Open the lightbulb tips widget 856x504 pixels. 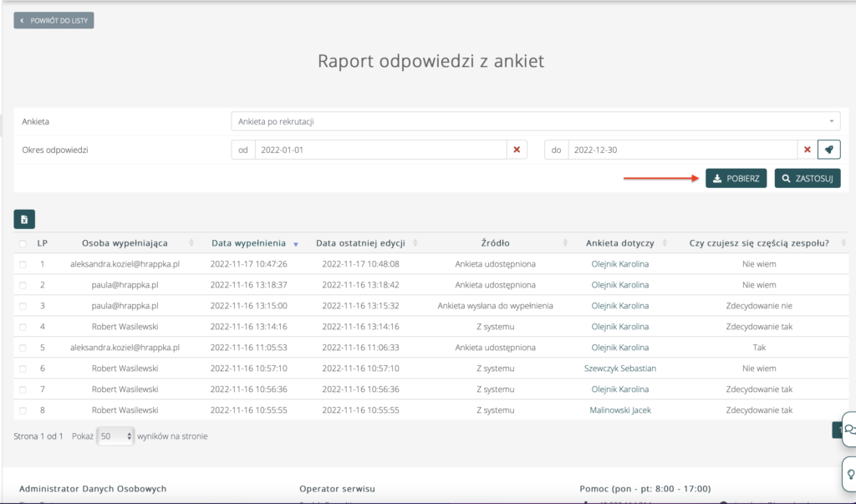(848, 473)
